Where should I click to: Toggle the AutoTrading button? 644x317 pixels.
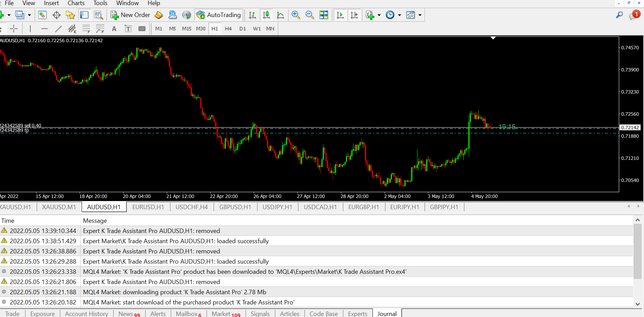(219, 15)
